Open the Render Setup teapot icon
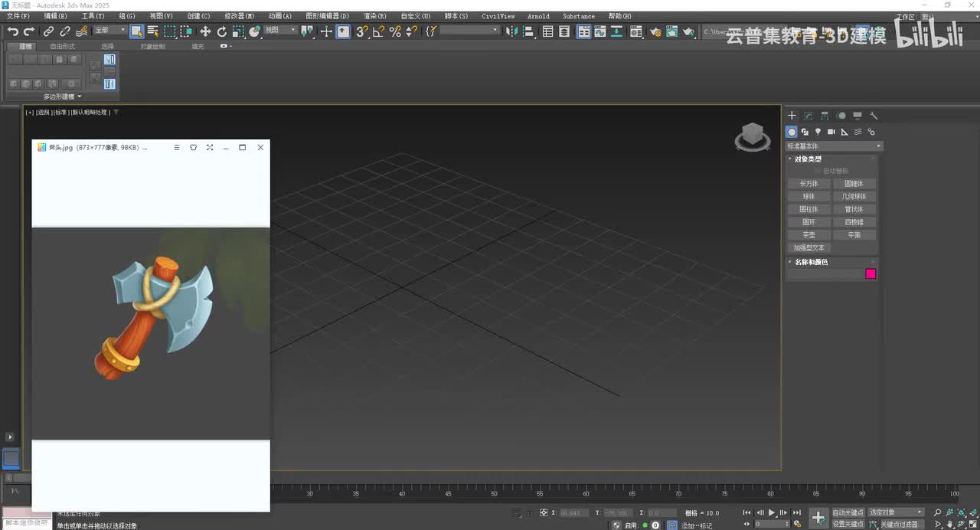The image size is (980, 530). click(655, 31)
